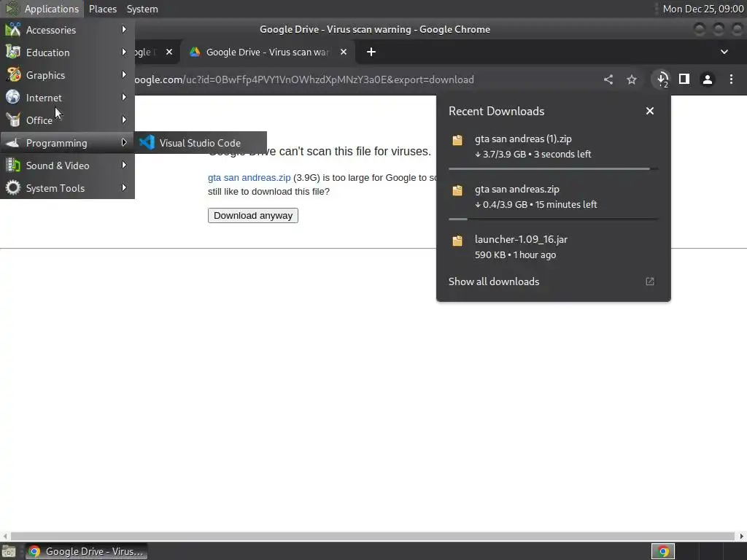Click the clock showing Mon Dec 25, 09:00

point(703,9)
